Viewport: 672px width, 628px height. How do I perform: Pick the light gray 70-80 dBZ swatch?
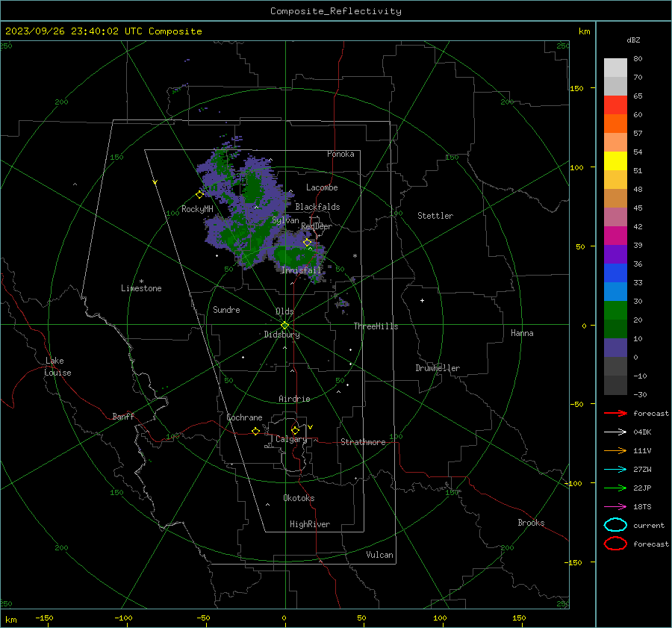pos(615,68)
